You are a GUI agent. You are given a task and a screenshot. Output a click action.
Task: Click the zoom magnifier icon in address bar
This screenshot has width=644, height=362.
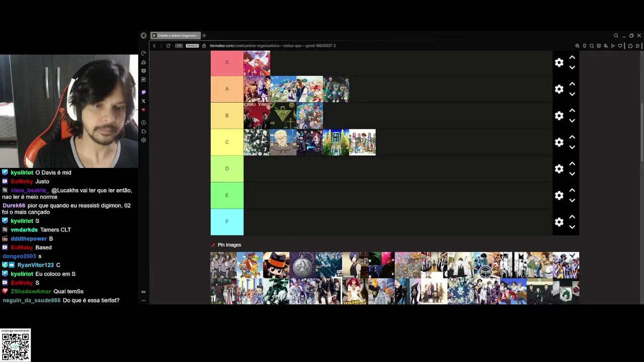578,46
